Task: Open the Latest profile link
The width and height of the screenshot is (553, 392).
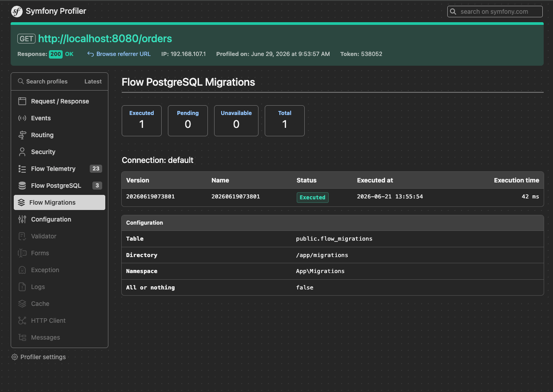Action: pos(93,81)
